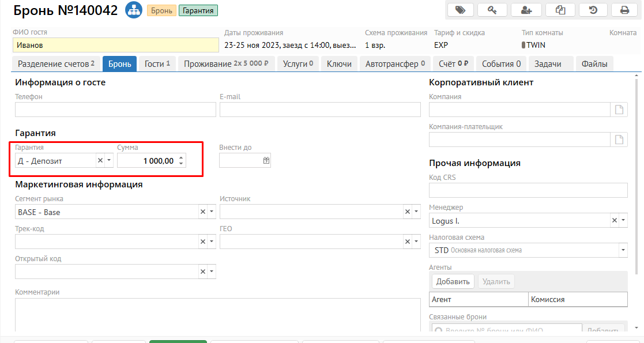The image size is (644, 343).
Task: Click into the Телефон input field
Action: [x=115, y=110]
